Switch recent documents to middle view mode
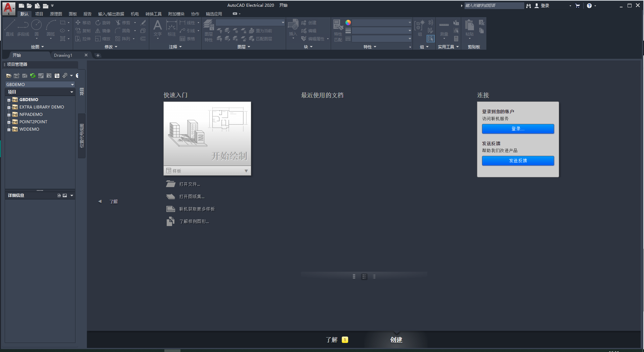This screenshot has width=644, height=352. point(364,276)
